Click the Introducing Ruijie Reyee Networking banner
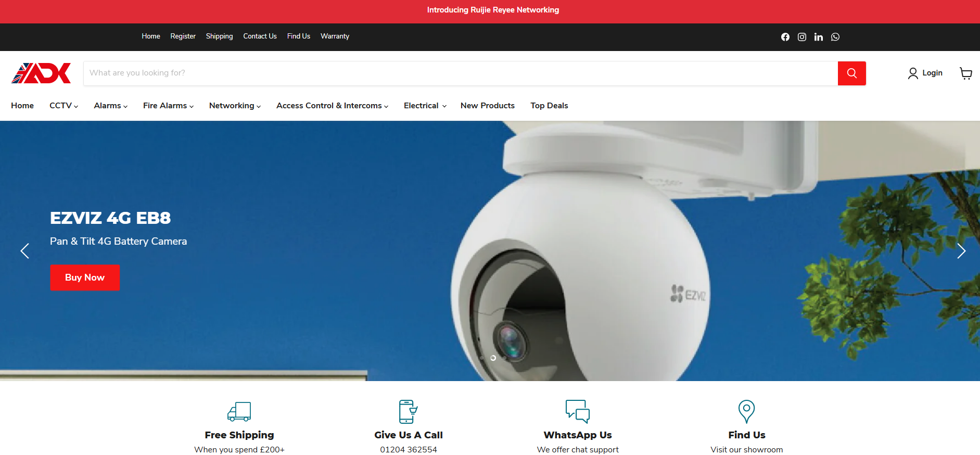 click(493, 10)
